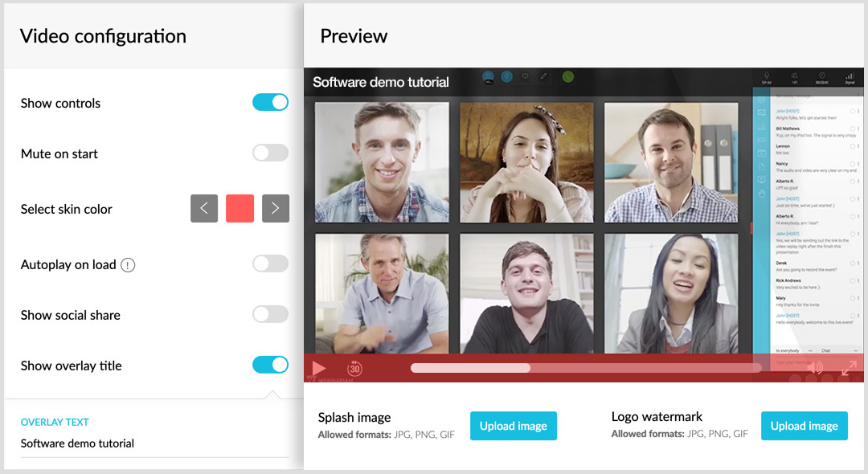Select the red skin color swatch
Screen dimensions: 868x474
click(240, 209)
